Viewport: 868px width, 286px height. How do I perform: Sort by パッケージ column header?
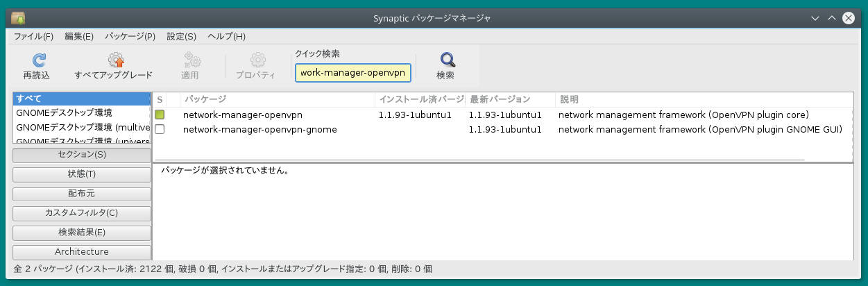tap(277, 99)
